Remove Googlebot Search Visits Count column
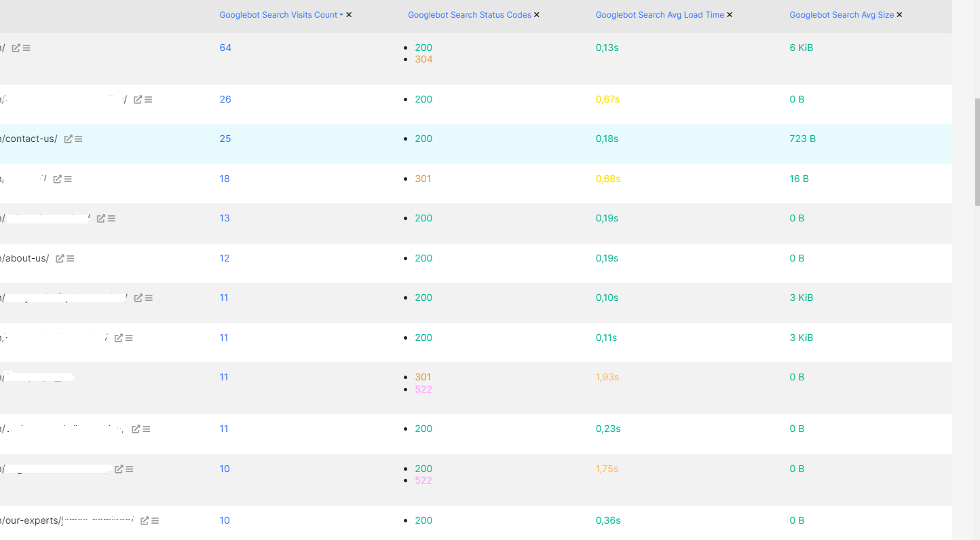Viewport: 980px width, 540px height. (349, 15)
